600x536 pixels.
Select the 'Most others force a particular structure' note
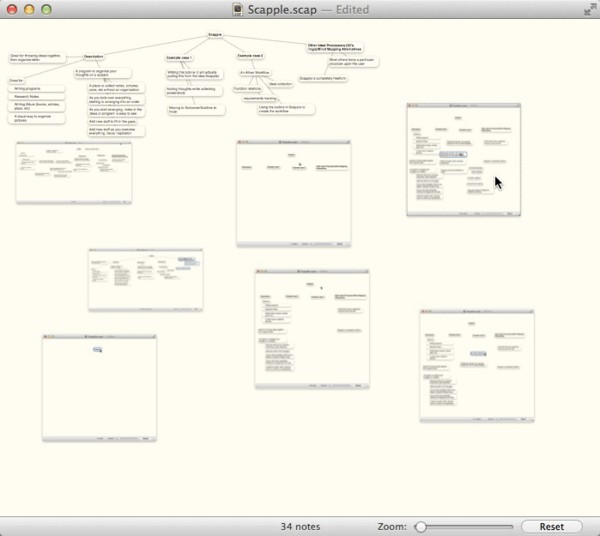353,62
